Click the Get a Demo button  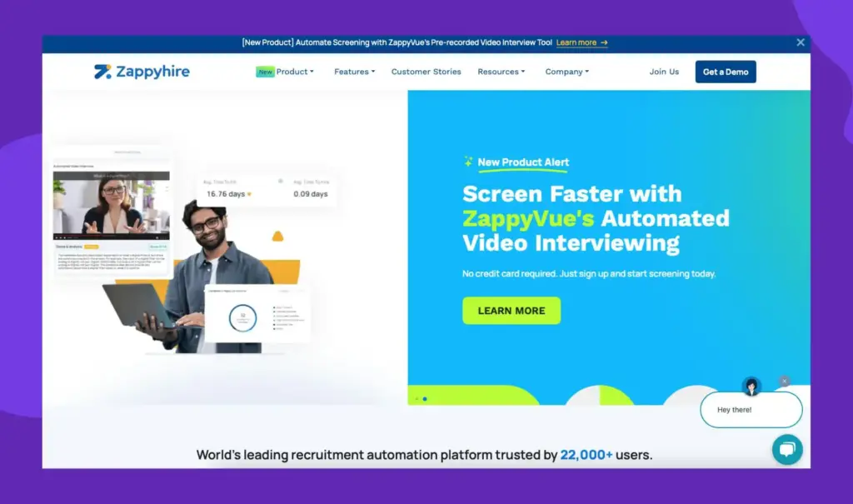[726, 72]
